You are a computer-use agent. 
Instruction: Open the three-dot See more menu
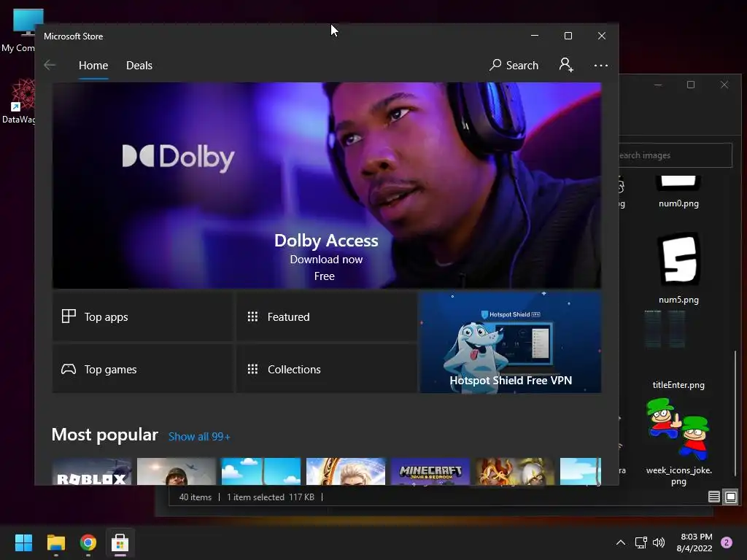[601, 65]
